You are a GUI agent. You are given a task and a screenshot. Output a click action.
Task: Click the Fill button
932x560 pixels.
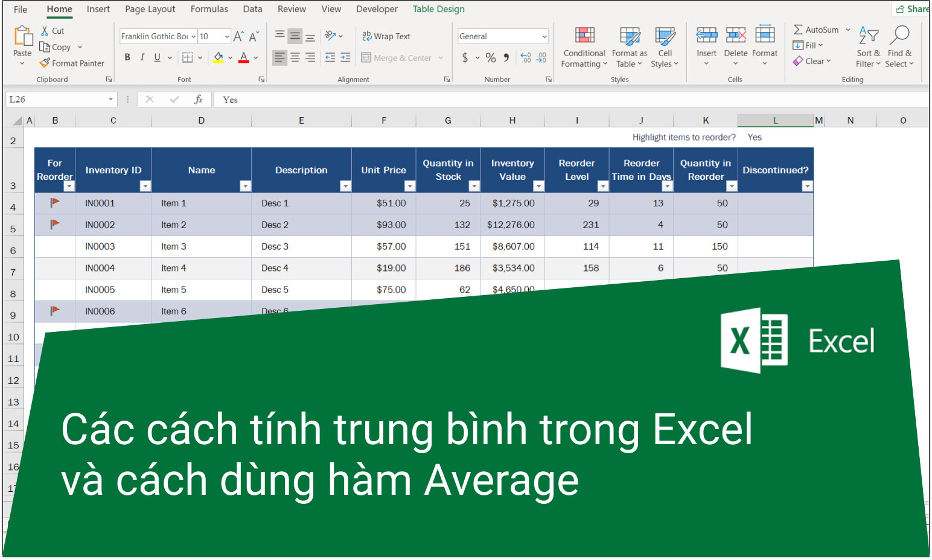(x=808, y=45)
